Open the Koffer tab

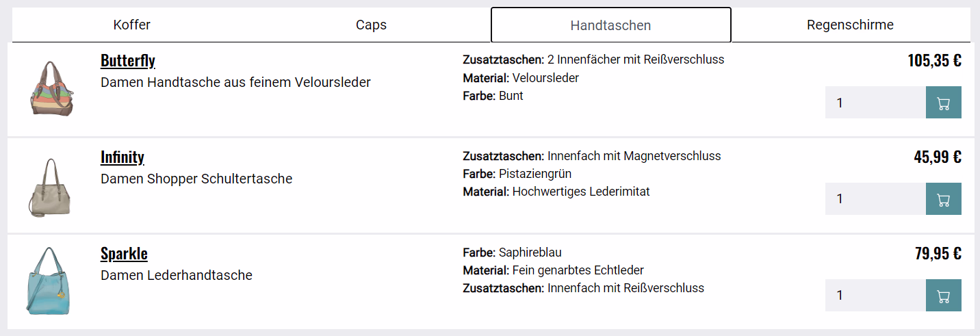131,25
